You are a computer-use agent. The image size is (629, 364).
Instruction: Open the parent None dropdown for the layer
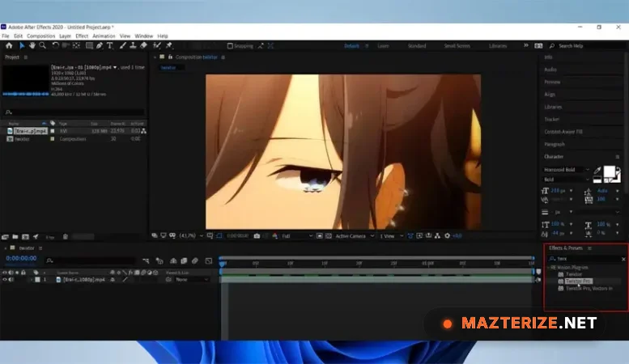tap(192, 279)
